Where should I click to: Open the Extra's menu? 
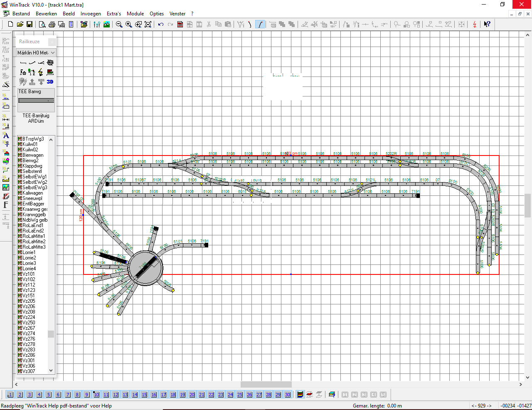(114, 14)
